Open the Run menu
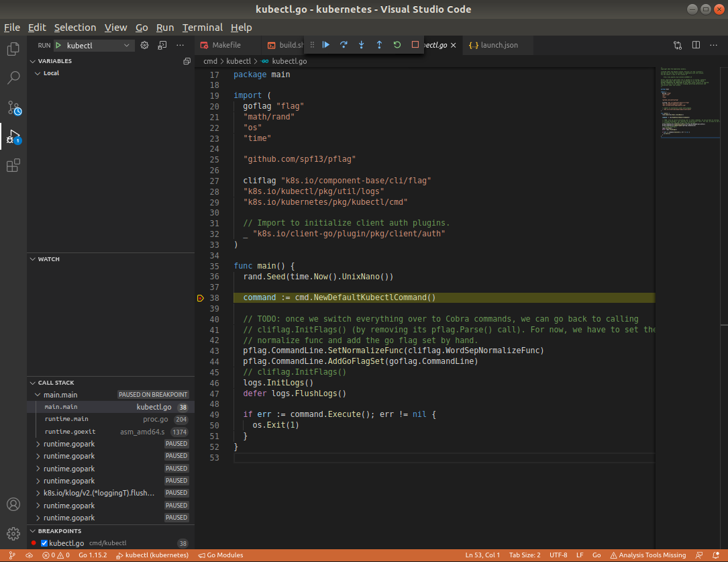The height and width of the screenshot is (562, 728). click(x=164, y=28)
